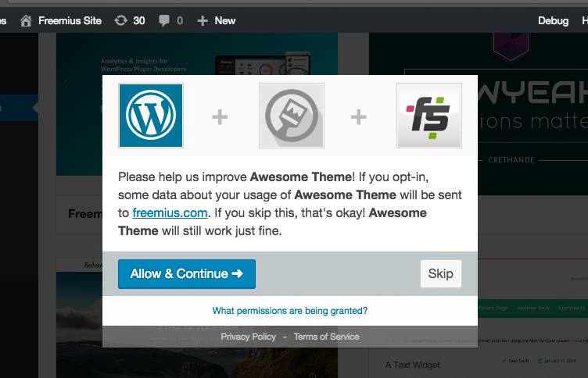This screenshot has width=588, height=378.
Task: Open the New content menu
Action: (224, 21)
